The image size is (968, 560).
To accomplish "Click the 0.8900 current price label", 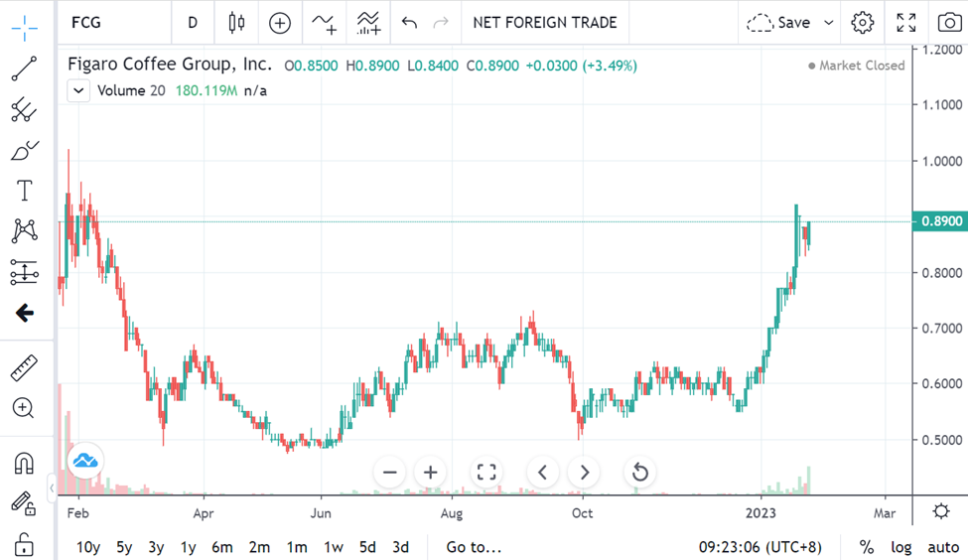I will coord(940,221).
